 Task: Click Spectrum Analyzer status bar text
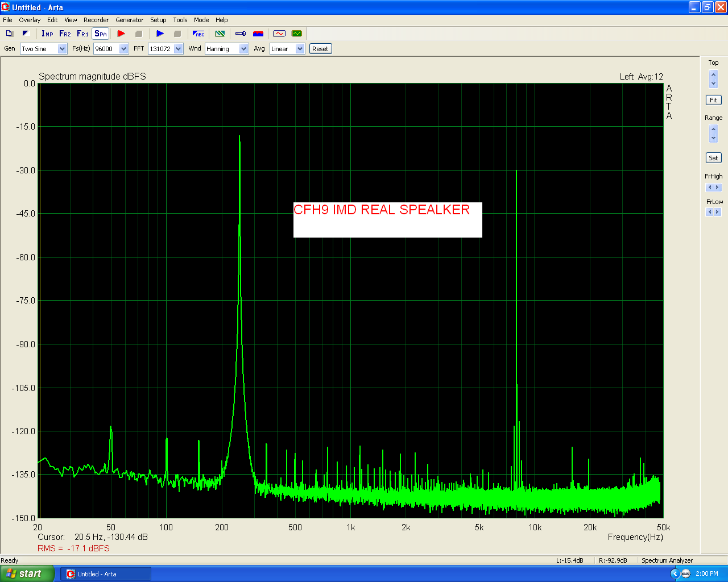[667, 560]
